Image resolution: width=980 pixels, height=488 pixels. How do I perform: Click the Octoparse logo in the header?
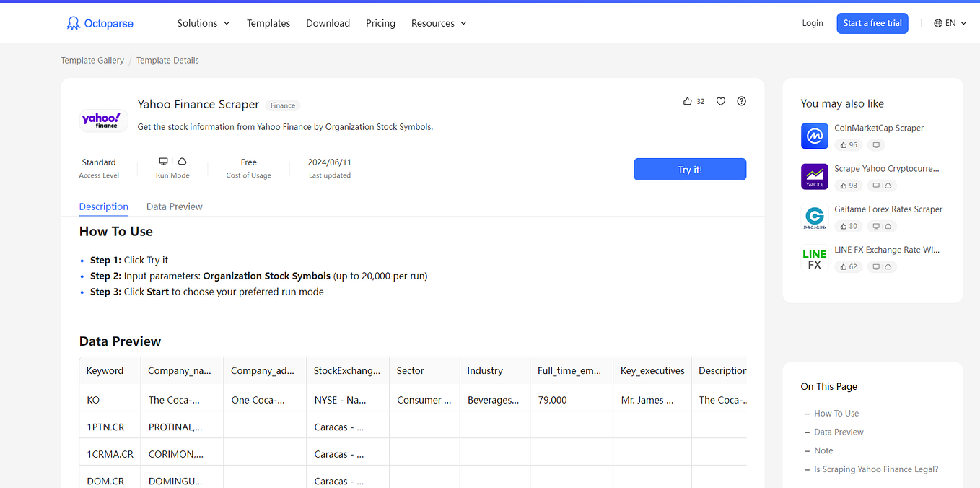tap(100, 23)
